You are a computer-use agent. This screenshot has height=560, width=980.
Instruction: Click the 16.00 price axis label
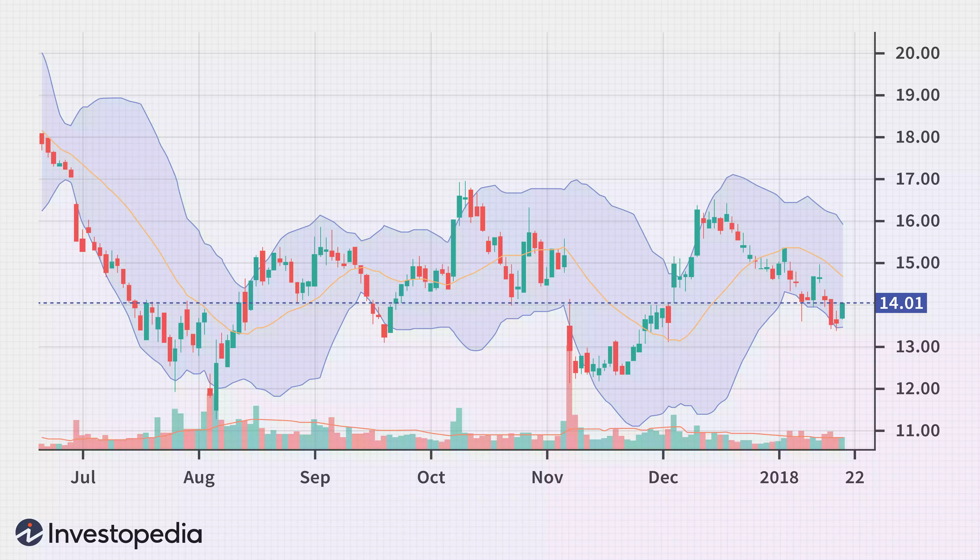point(917,221)
